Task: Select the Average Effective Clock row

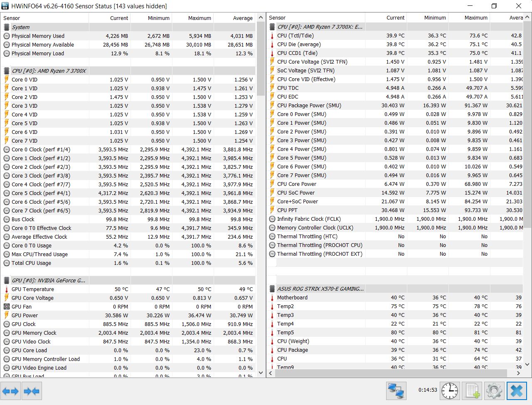Action: click(128, 237)
